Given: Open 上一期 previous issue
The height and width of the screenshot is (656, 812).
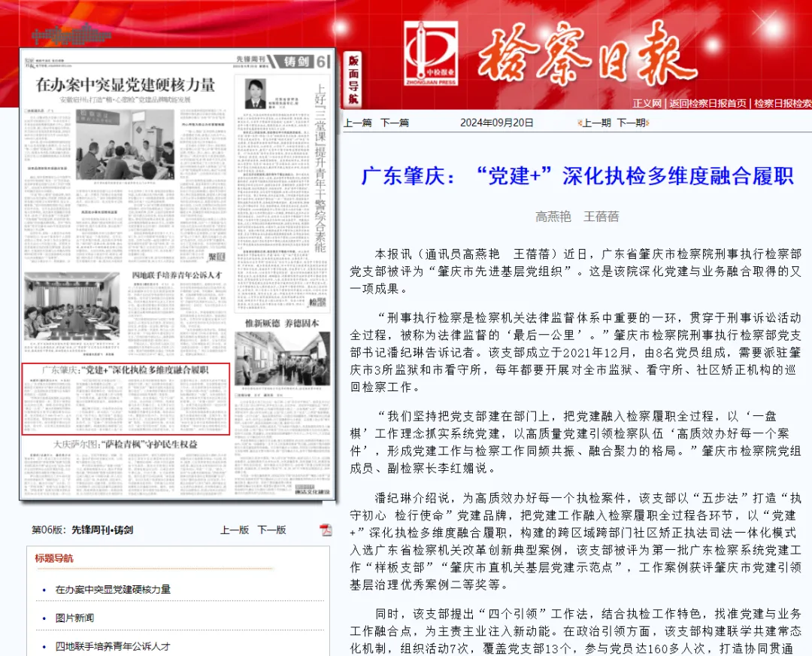Looking at the screenshot, I should pos(596,123).
